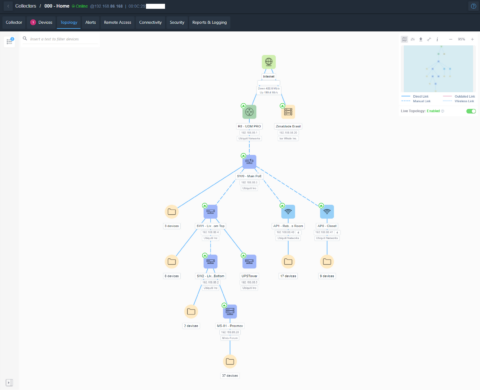Image resolution: width=480 pixels, height=390 pixels.
Task: Click the info icon next to Live Topology Enabled
Action: pos(443,111)
